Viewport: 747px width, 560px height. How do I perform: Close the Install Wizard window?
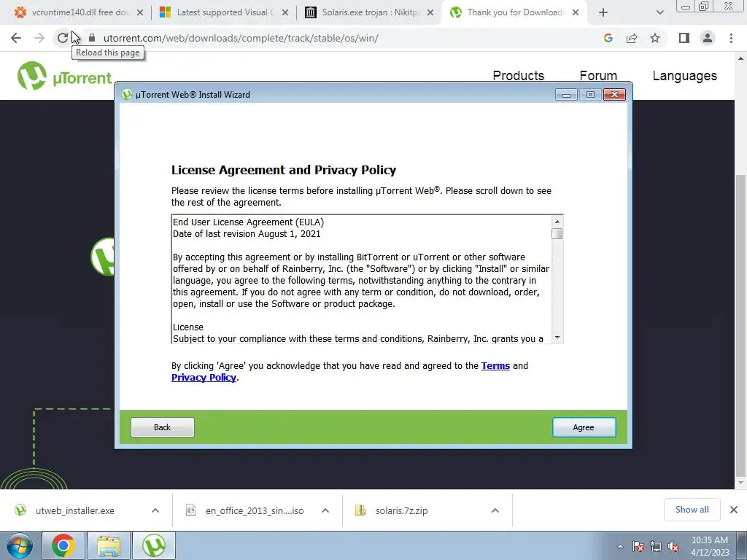tap(614, 95)
